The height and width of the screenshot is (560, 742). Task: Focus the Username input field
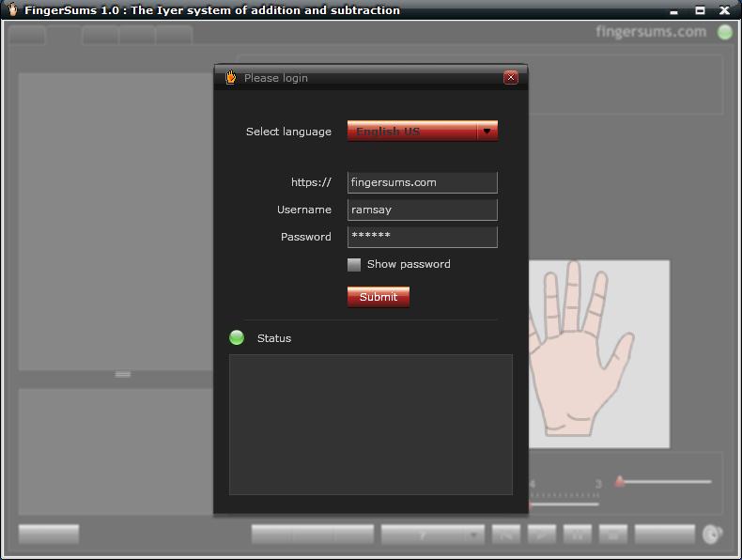click(x=422, y=210)
